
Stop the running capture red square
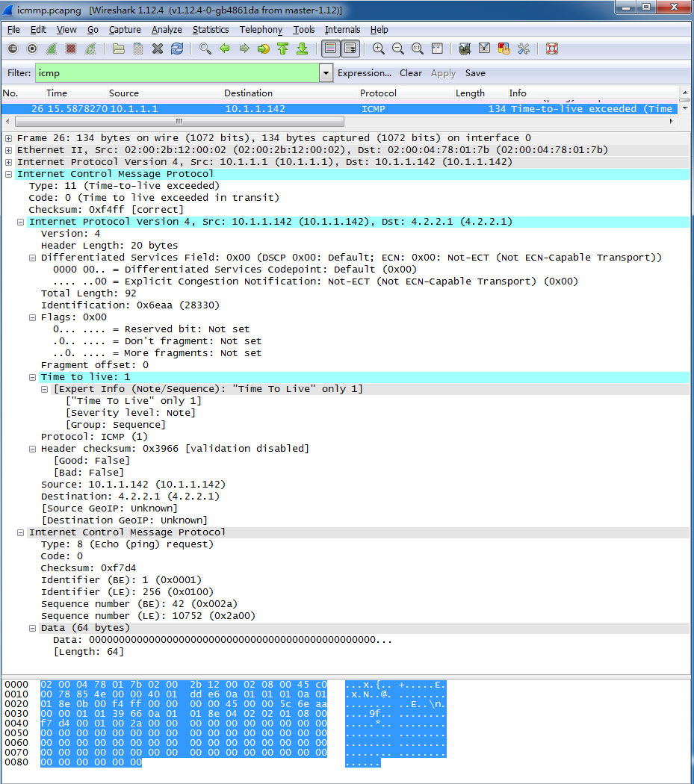click(x=70, y=49)
